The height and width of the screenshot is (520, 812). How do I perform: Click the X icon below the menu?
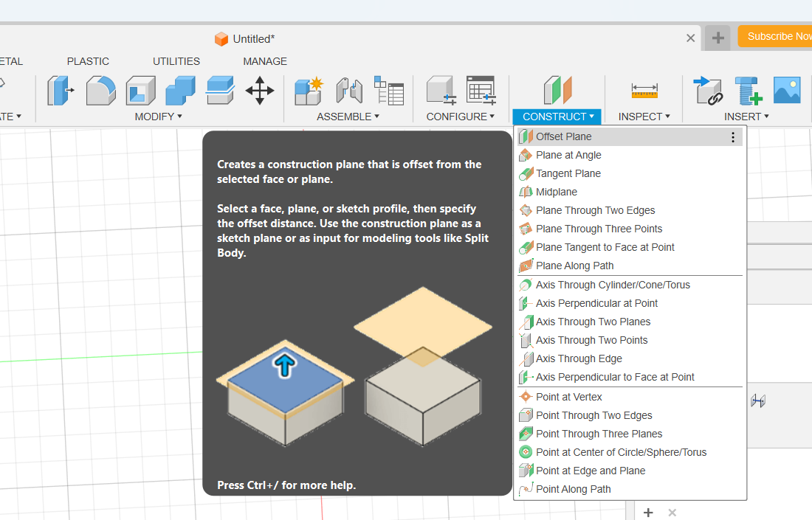coord(672,512)
